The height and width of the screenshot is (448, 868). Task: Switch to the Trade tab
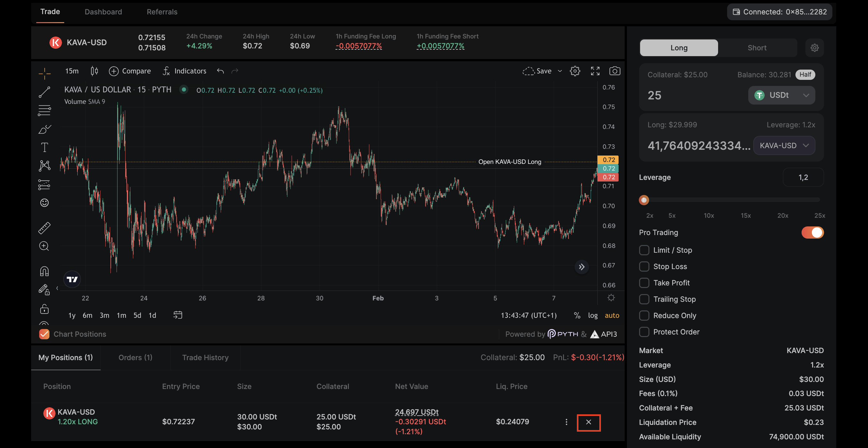[x=50, y=12]
